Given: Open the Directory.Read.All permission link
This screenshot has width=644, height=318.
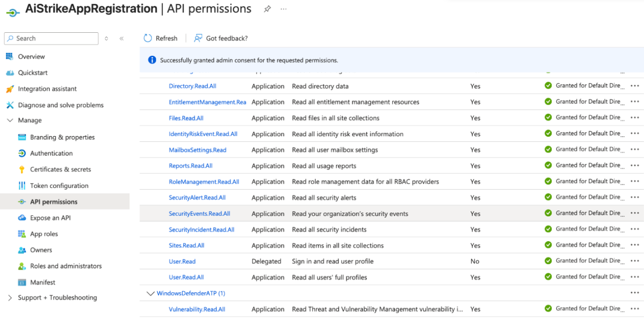Looking at the screenshot, I should (192, 86).
